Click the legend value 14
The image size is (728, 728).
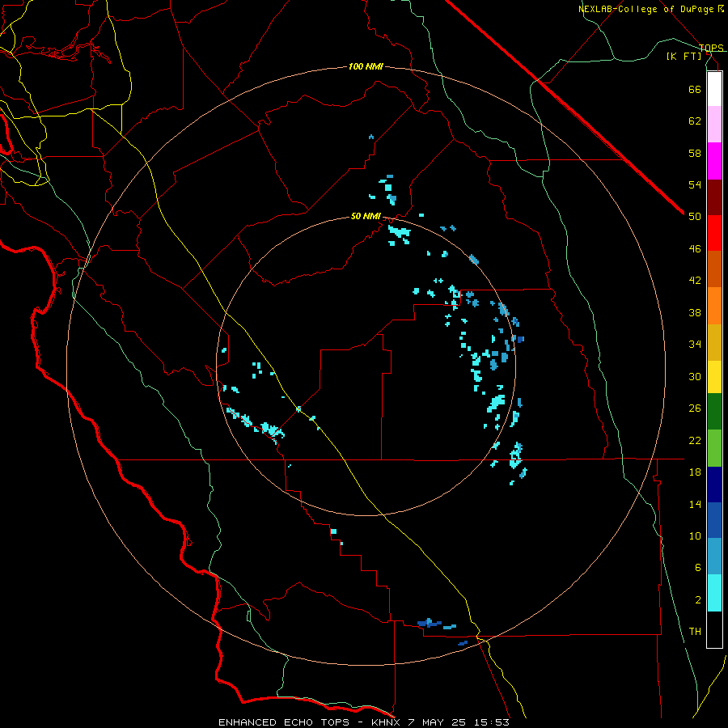695,504
